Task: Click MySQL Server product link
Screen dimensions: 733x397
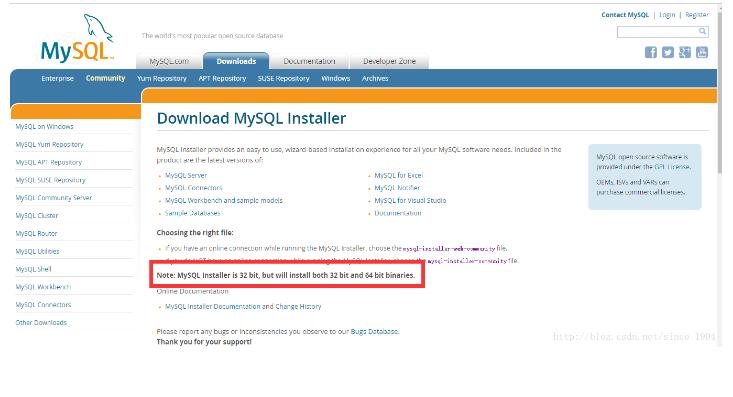Action: tap(186, 175)
